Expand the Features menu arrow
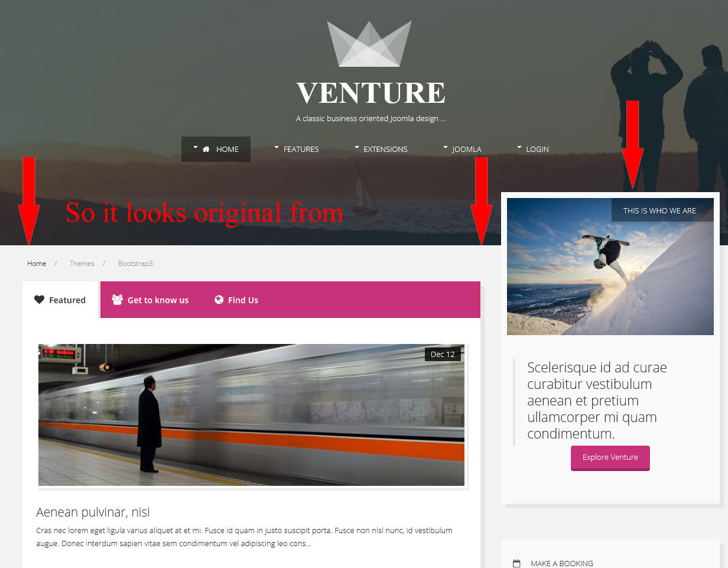This screenshot has width=728, height=568. click(x=277, y=147)
